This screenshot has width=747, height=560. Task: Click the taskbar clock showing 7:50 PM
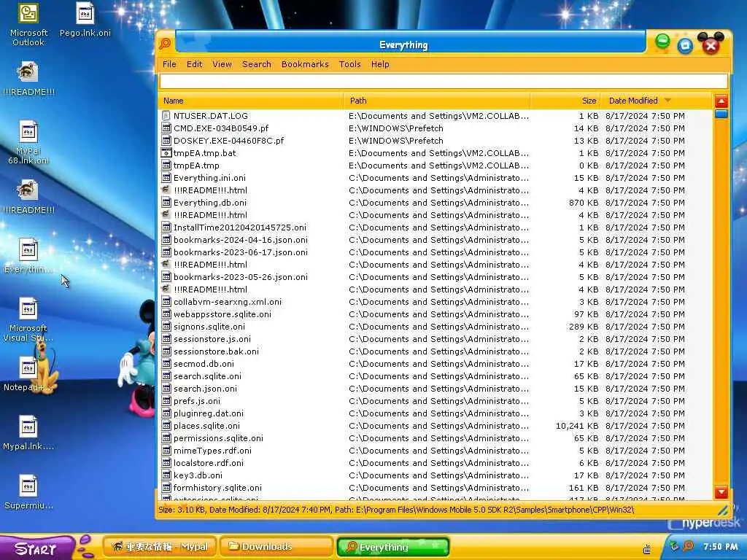pyautogui.click(x=720, y=547)
